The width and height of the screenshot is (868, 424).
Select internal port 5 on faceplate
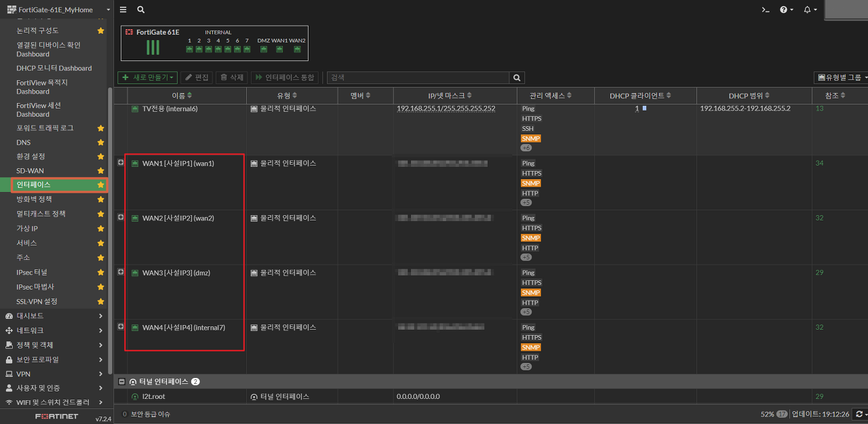tap(228, 50)
